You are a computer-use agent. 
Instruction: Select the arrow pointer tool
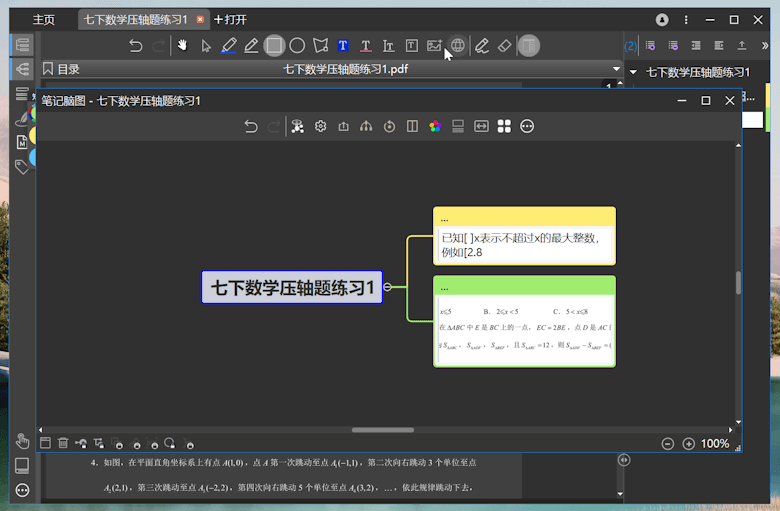(x=205, y=46)
